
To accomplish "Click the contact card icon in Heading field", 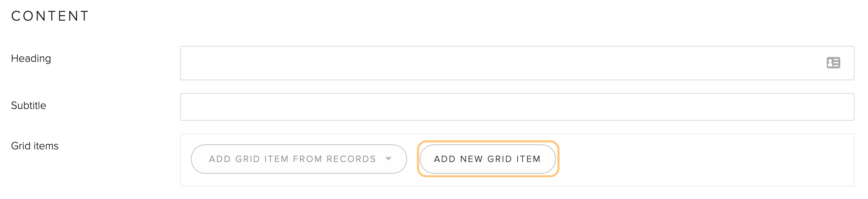I will [833, 63].
